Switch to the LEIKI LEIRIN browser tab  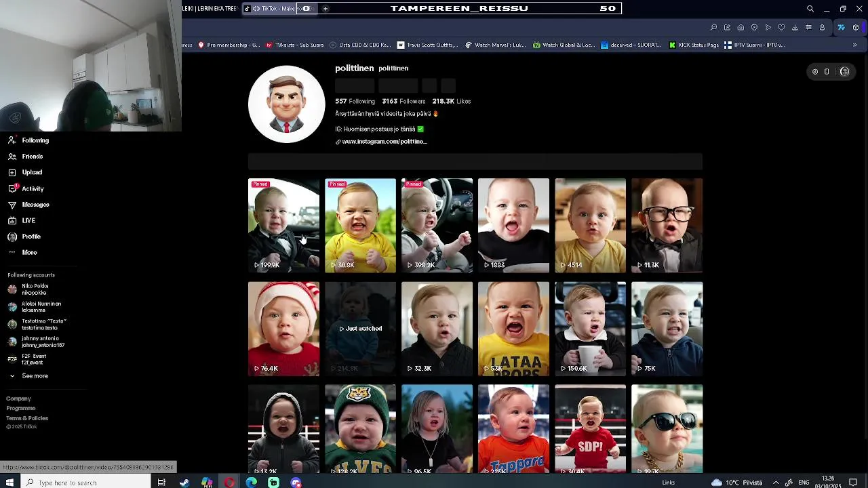tap(210, 9)
